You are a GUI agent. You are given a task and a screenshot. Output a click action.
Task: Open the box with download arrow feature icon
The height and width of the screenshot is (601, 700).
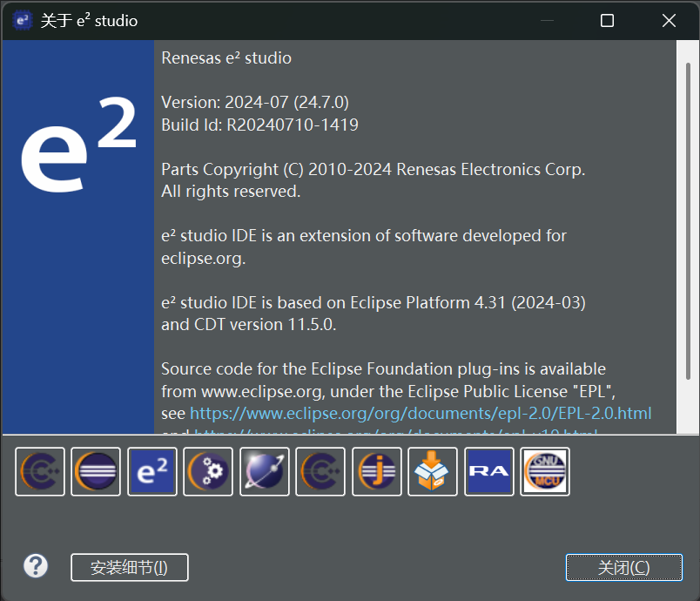(x=433, y=471)
